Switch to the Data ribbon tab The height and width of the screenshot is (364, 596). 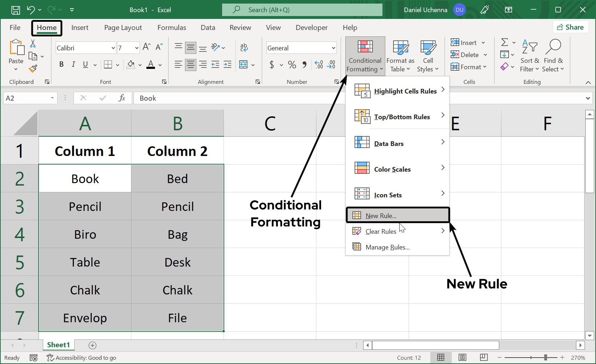click(208, 27)
